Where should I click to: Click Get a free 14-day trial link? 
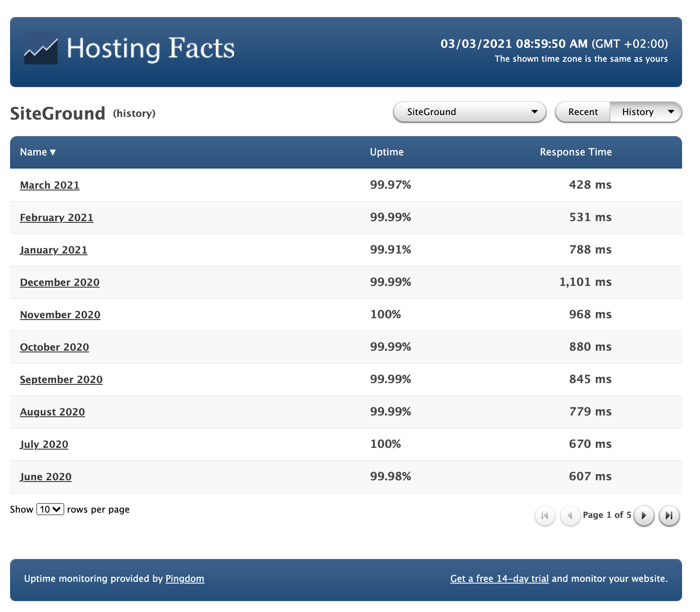coord(499,579)
